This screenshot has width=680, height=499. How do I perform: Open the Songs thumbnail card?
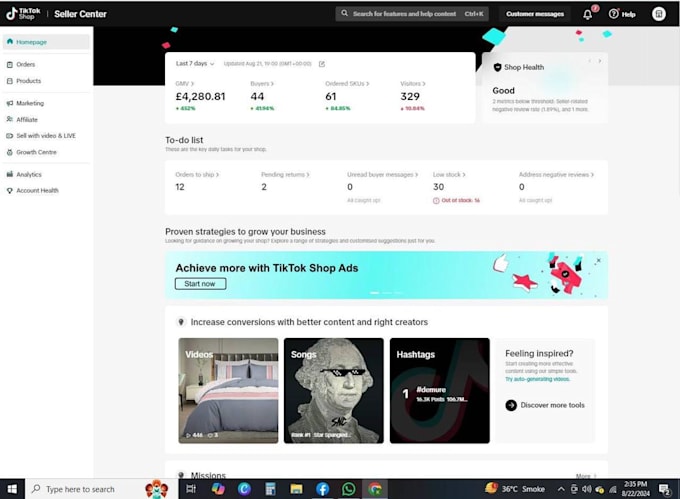(x=333, y=391)
